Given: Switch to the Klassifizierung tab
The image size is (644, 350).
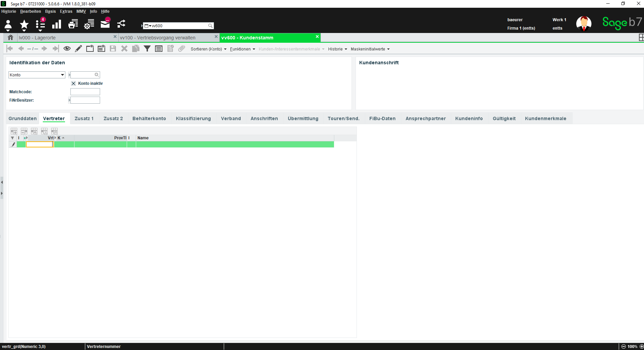Looking at the screenshot, I should (x=193, y=118).
